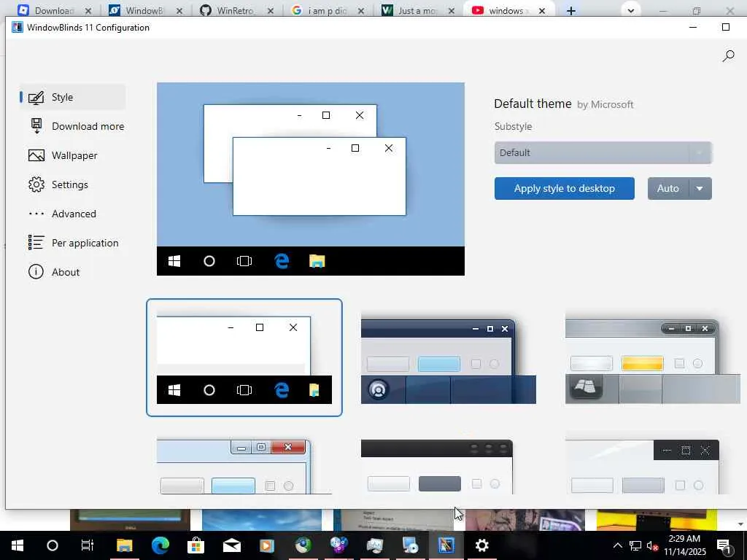
Task: Select Per application in sidebar
Action: point(72,243)
